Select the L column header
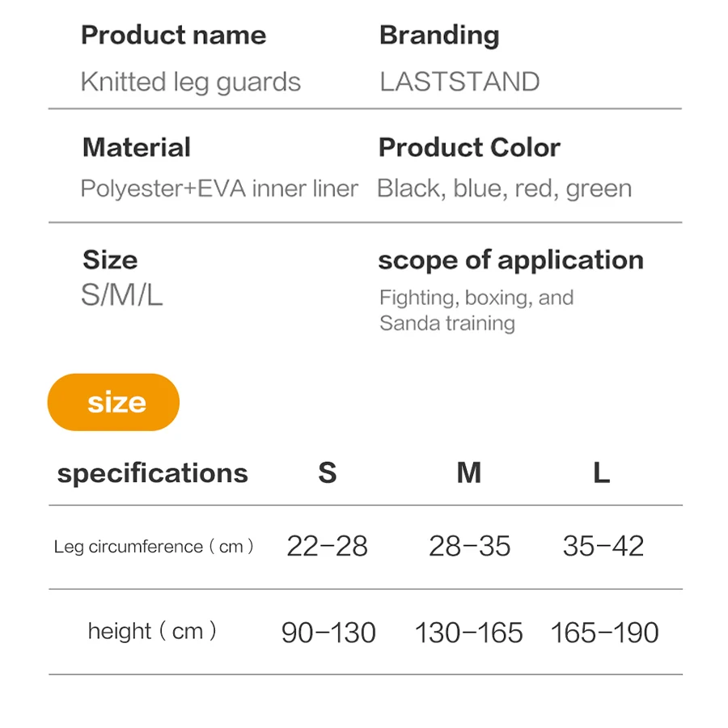This screenshot has width=728, height=728. [x=601, y=473]
